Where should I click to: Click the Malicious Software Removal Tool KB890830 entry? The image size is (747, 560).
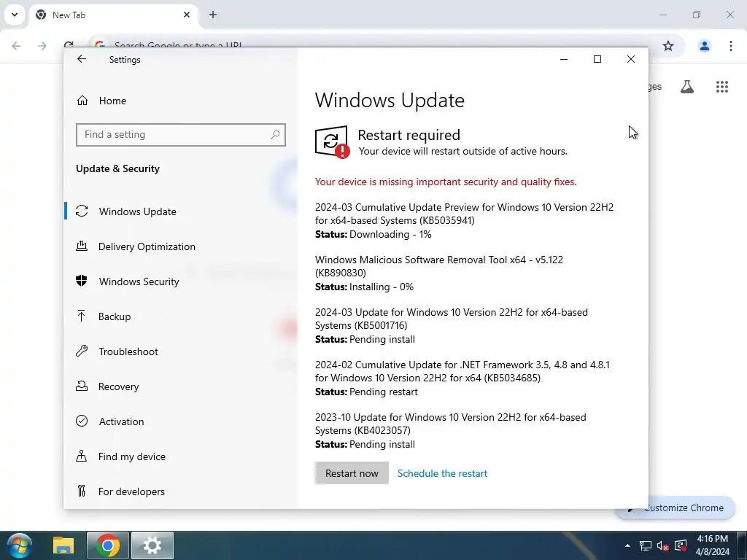pos(438,273)
